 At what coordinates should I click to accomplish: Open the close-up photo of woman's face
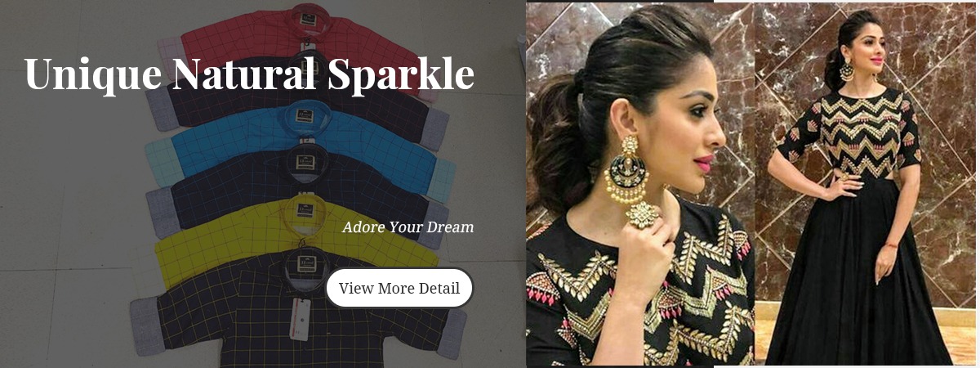640,184
